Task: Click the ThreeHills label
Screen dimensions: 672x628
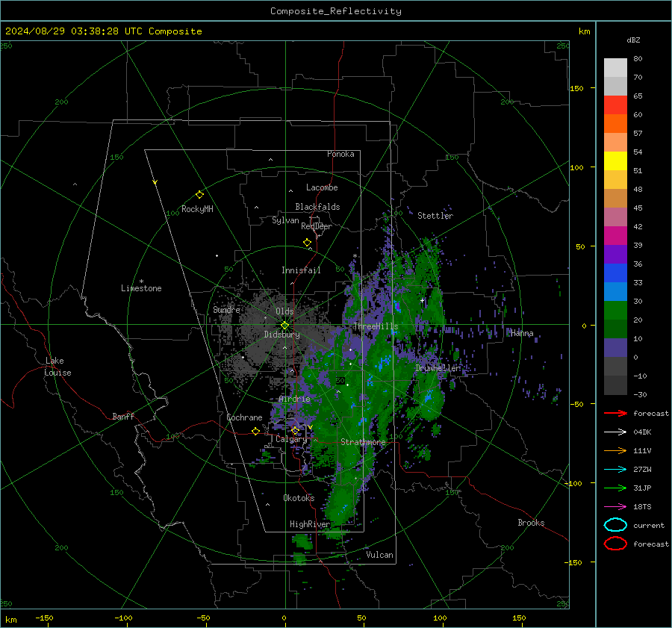Action: pyautogui.click(x=376, y=326)
